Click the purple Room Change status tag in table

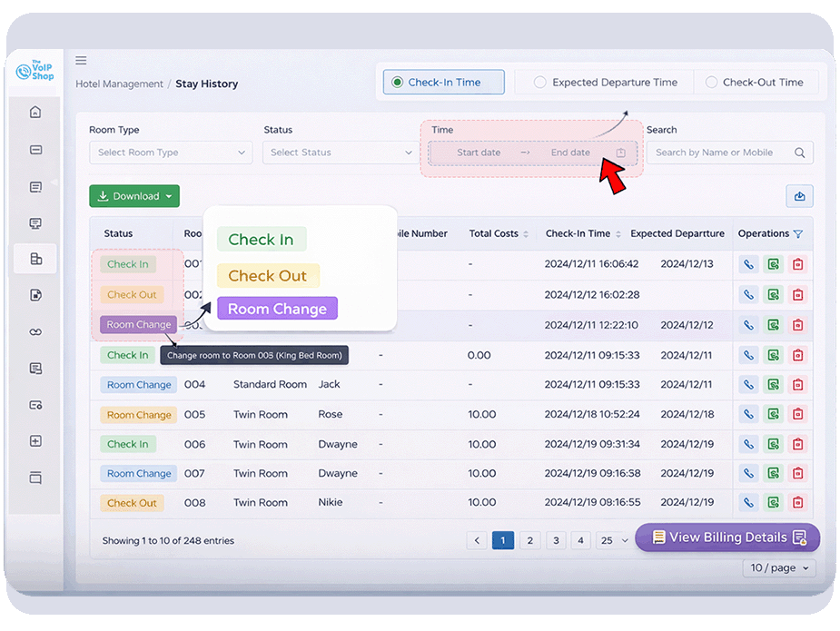(x=138, y=325)
